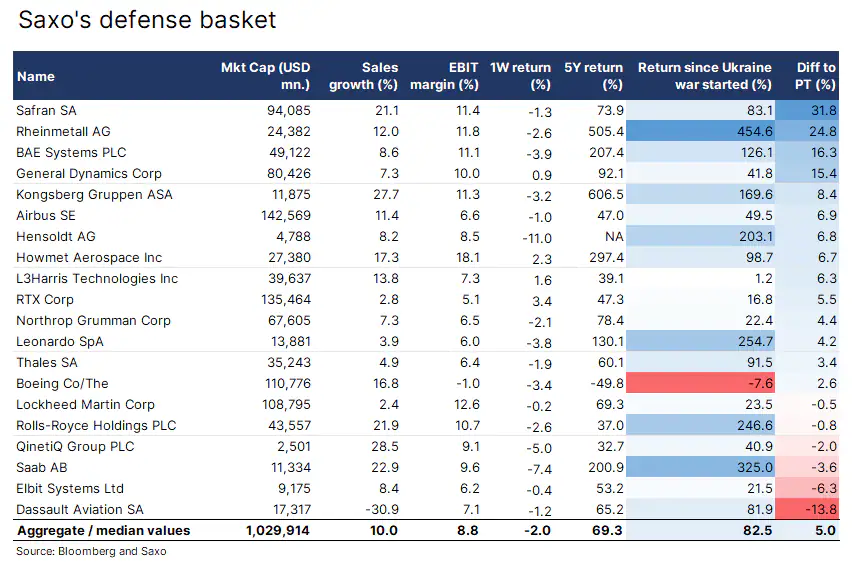Screen dimensions: 855x571
Task: Click the Hensoldt AG row name
Action: [x=56, y=237]
